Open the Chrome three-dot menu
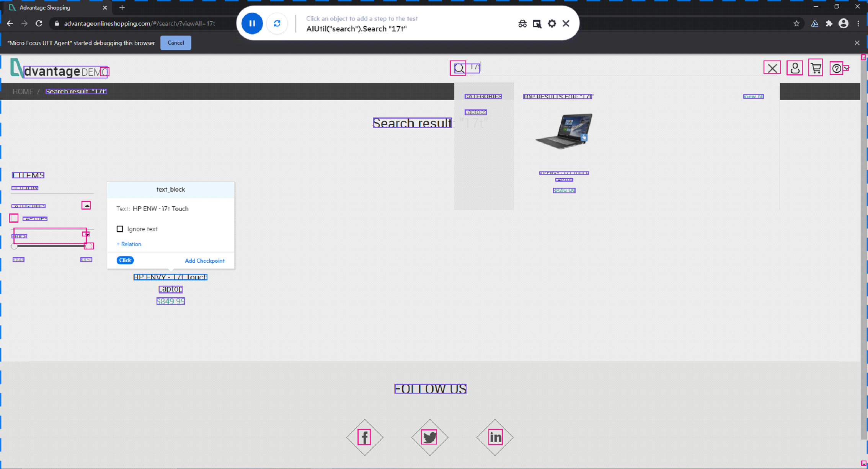The height and width of the screenshot is (469, 868). pos(858,23)
